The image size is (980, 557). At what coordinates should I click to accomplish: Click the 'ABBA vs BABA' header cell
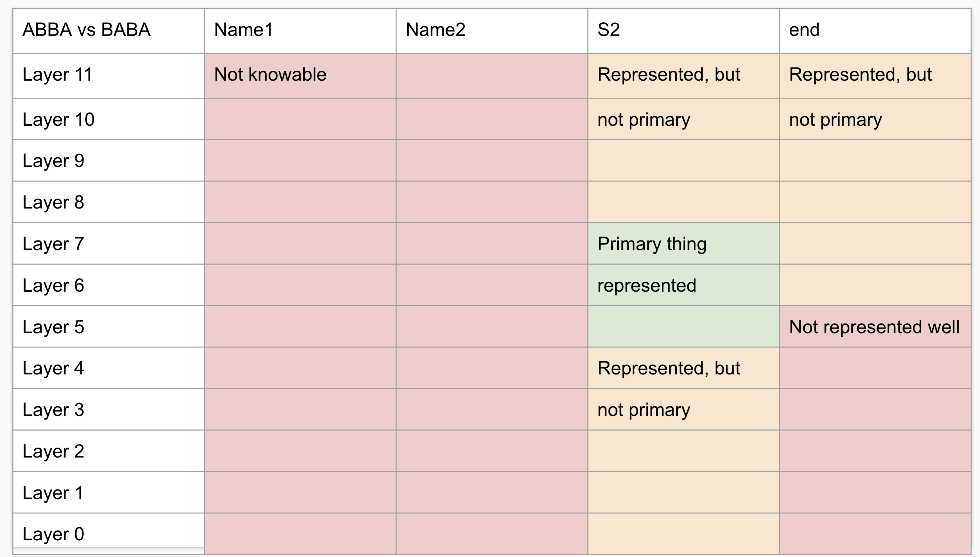pos(86,30)
